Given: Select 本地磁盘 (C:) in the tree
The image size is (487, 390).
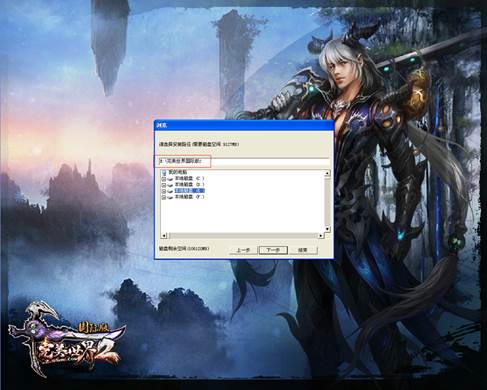Looking at the screenshot, I should [x=189, y=178].
